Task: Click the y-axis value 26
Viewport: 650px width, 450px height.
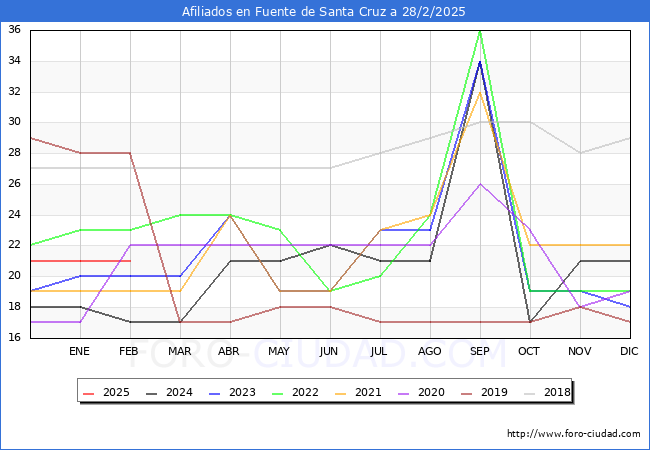Action: point(15,184)
